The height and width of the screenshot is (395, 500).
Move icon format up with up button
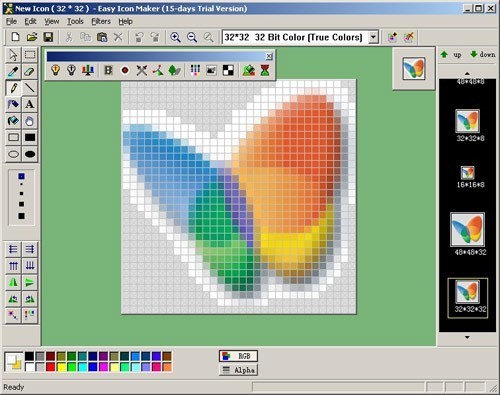click(x=451, y=54)
